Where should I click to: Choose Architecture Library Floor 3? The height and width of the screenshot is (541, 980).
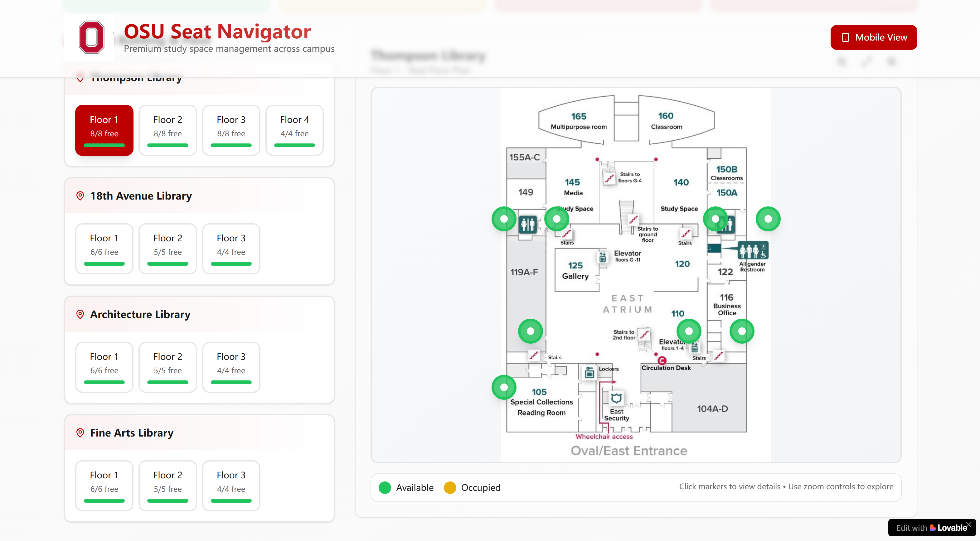click(x=231, y=367)
